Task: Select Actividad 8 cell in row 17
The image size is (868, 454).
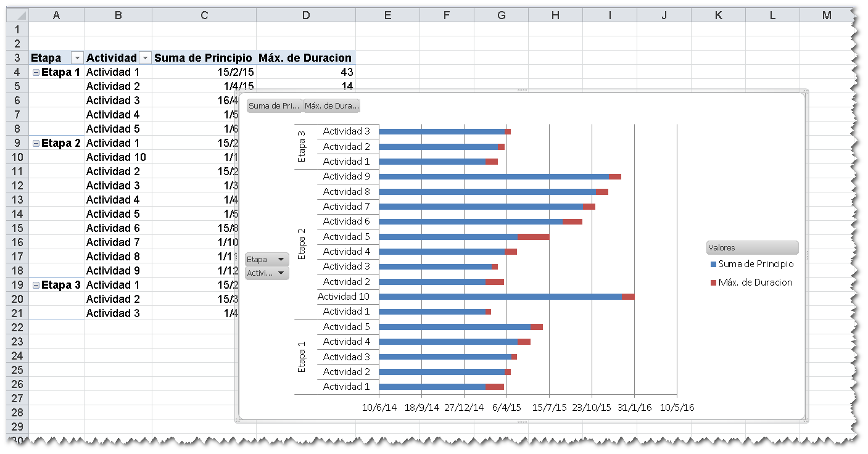Action: tap(118, 257)
